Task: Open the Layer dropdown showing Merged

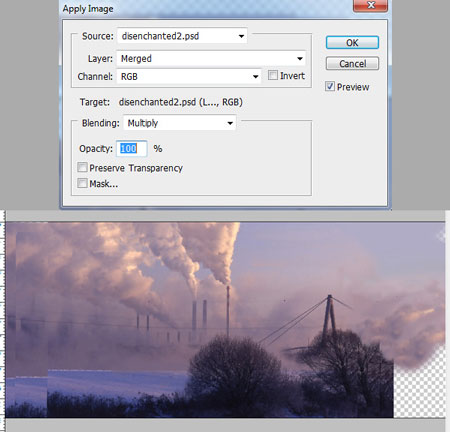Action: pos(211,58)
